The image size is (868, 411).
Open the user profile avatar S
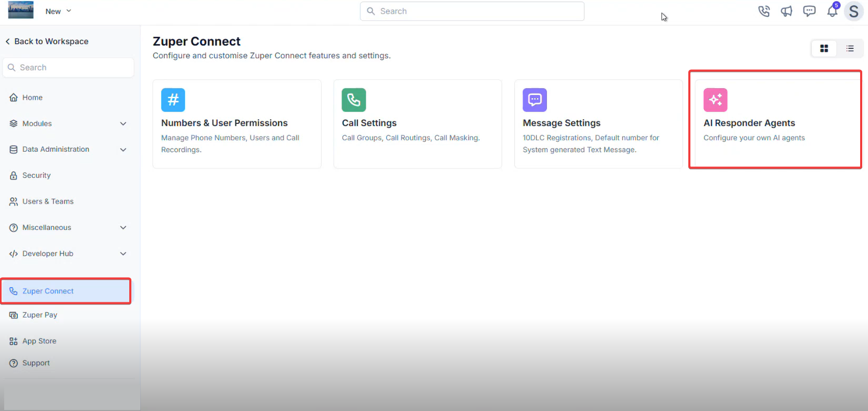[854, 12]
